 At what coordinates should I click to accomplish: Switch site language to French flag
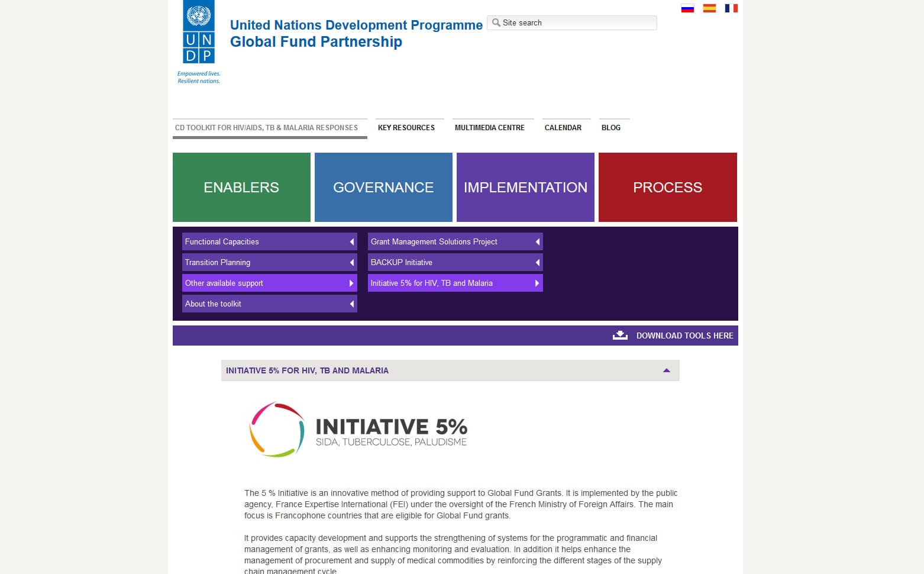731,8
